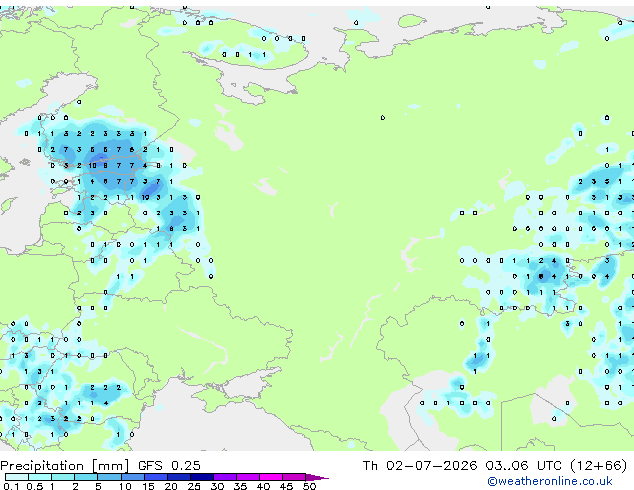
Task: Select the legend swatch between 35 and 40
Action: pyautogui.click(x=248, y=477)
